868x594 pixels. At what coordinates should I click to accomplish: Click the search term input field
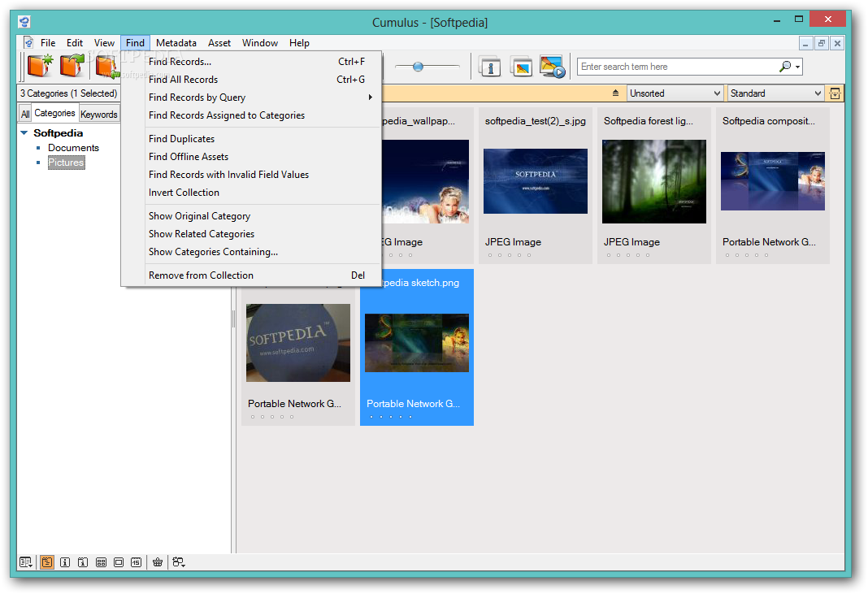click(x=678, y=67)
